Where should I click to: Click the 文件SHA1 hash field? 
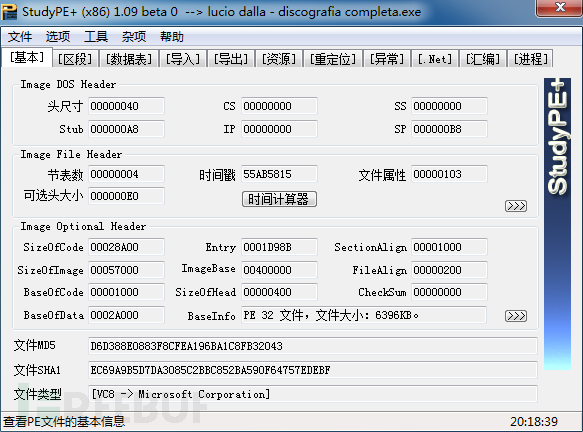pyautogui.click(x=313, y=370)
